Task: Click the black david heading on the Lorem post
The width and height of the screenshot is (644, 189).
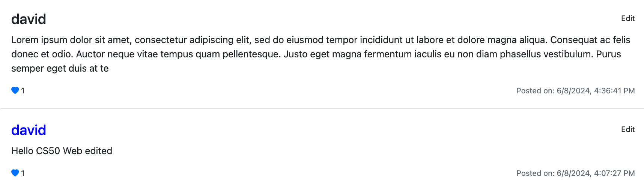Action: pyautogui.click(x=29, y=19)
